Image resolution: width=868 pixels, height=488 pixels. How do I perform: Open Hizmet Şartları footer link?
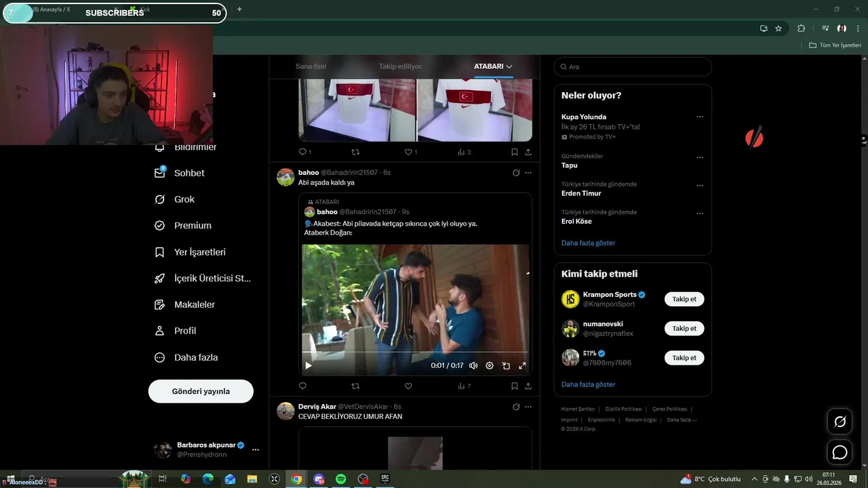coord(578,409)
